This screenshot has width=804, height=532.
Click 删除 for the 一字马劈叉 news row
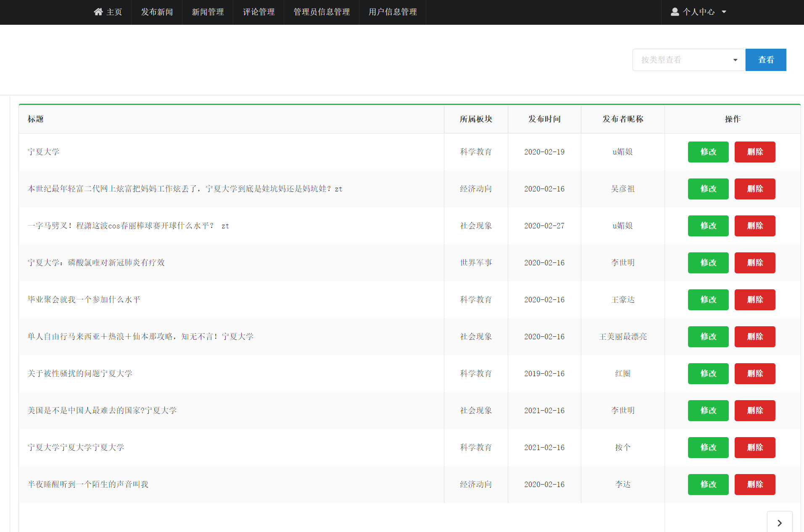click(755, 226)
